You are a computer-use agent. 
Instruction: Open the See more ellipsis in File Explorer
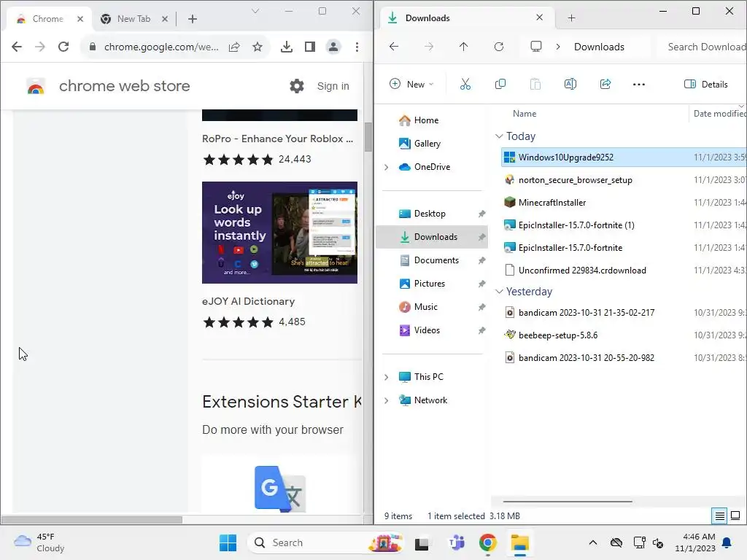point(638,85)
